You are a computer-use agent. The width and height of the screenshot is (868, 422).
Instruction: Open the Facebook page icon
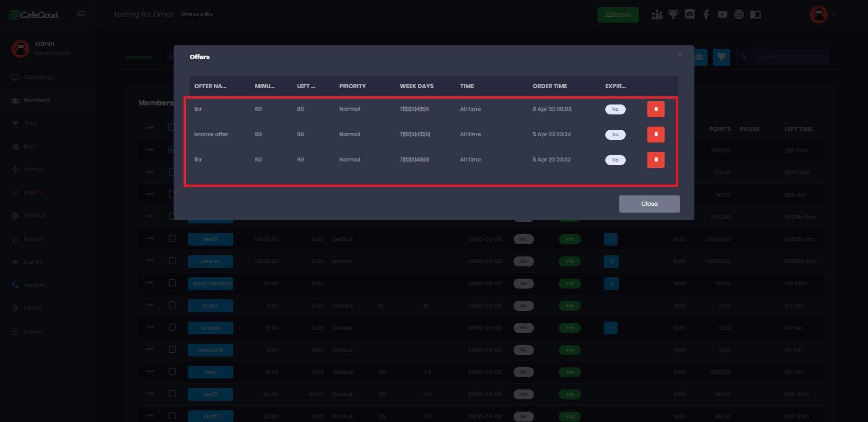(x=706, y=14)
